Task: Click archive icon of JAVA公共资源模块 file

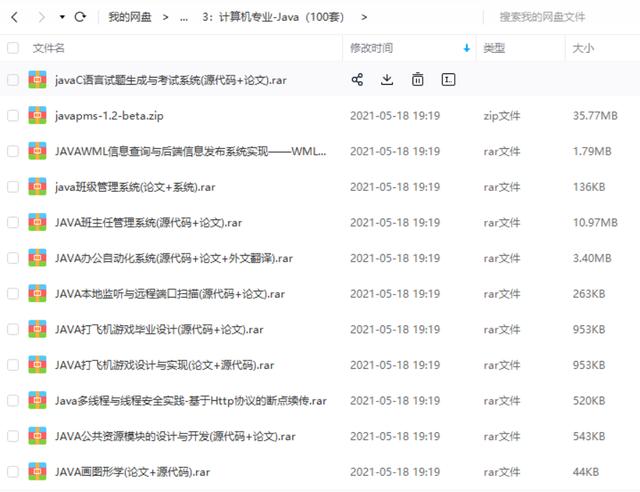Action: [37, 436]
